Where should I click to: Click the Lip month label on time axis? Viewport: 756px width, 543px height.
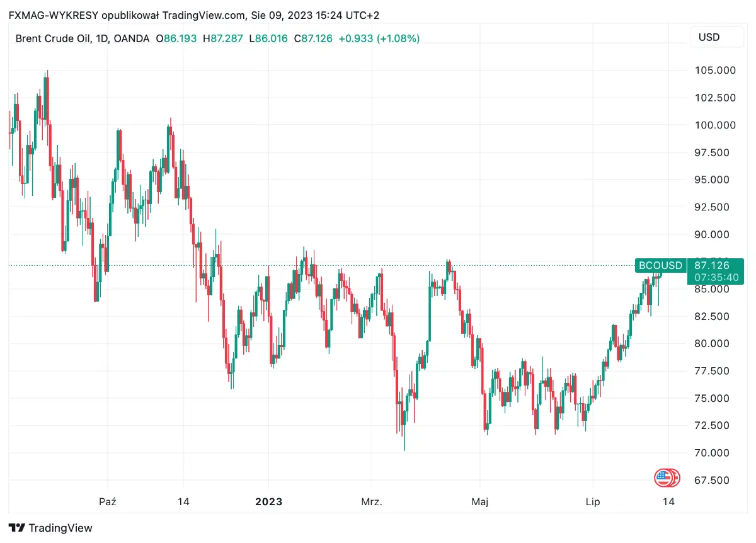click(x=592, y=502)
